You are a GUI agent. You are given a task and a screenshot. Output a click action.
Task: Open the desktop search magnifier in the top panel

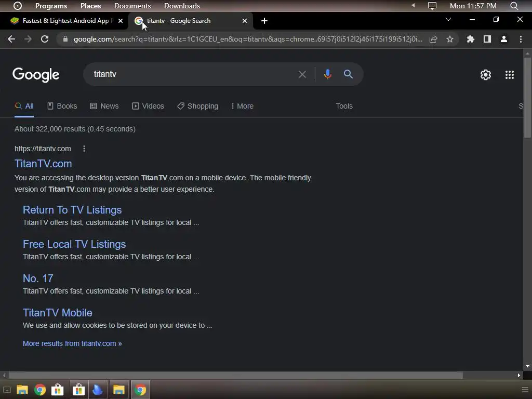(514, 6)
